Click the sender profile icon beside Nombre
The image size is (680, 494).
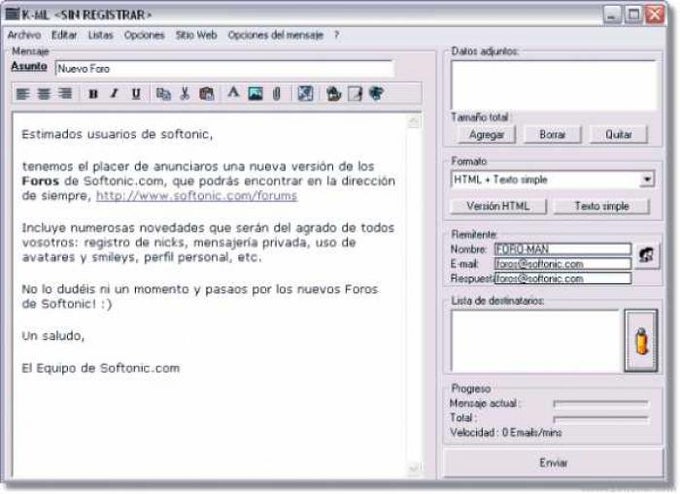pos(647,256)
